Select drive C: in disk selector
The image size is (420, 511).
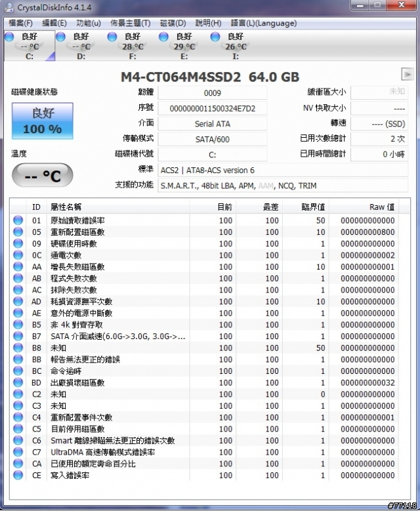click(x=30, y=46)
